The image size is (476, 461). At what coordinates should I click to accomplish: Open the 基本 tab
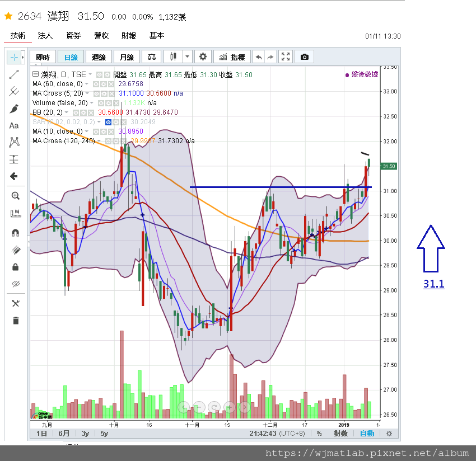(157, 35)
